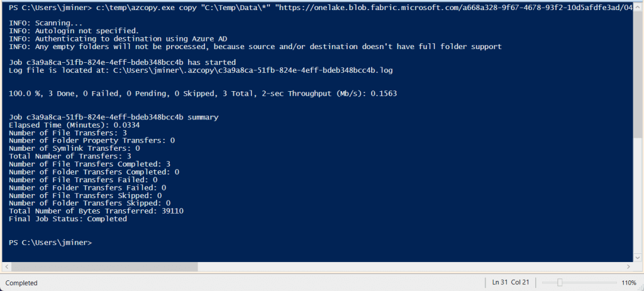This screenshot has width=644, height=291.
Task: Click the Elapsed Time (Minutes) line
Action: click(x=74, y=124)
